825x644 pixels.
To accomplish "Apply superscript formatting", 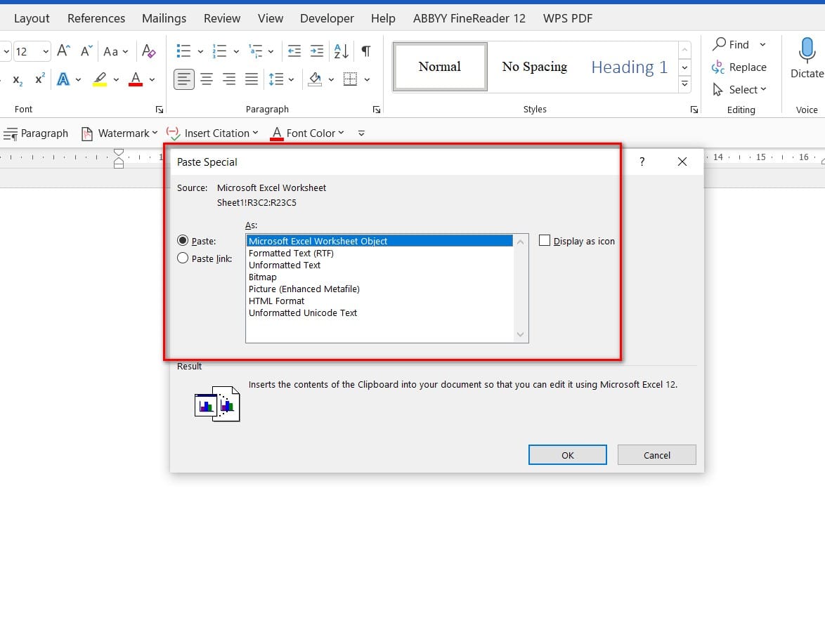I will point(40,79).
